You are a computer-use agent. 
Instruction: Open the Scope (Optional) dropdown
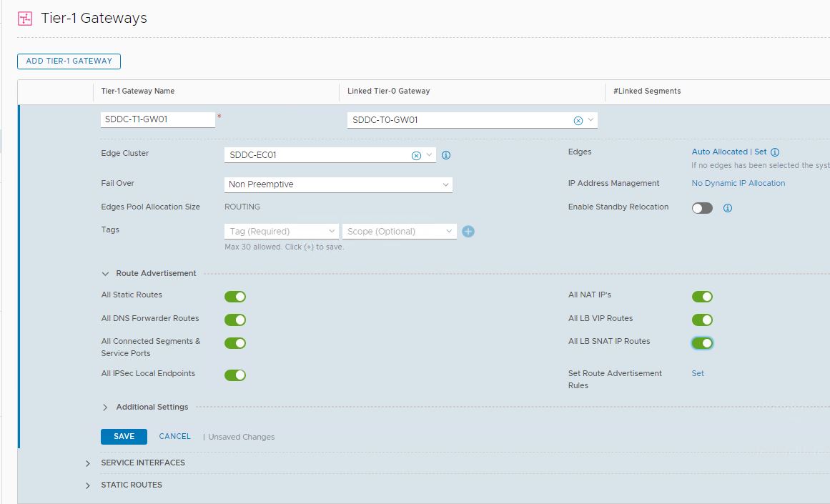399,232
